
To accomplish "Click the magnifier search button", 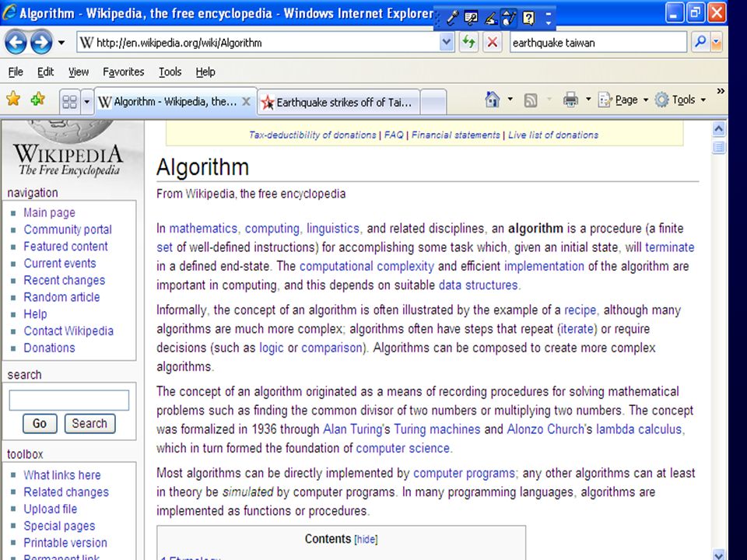I will pyautogui.click(x=700, y=42).
